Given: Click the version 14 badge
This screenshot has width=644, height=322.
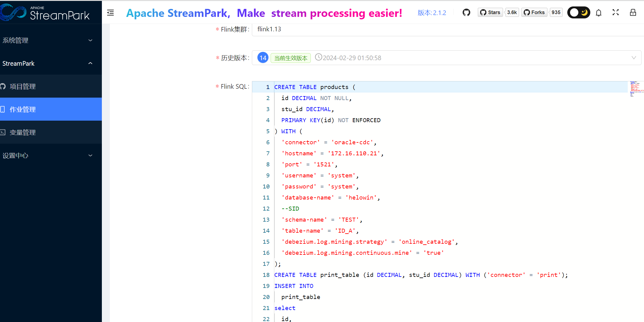Looking at the screenshot, I should [x=263, y=58].
